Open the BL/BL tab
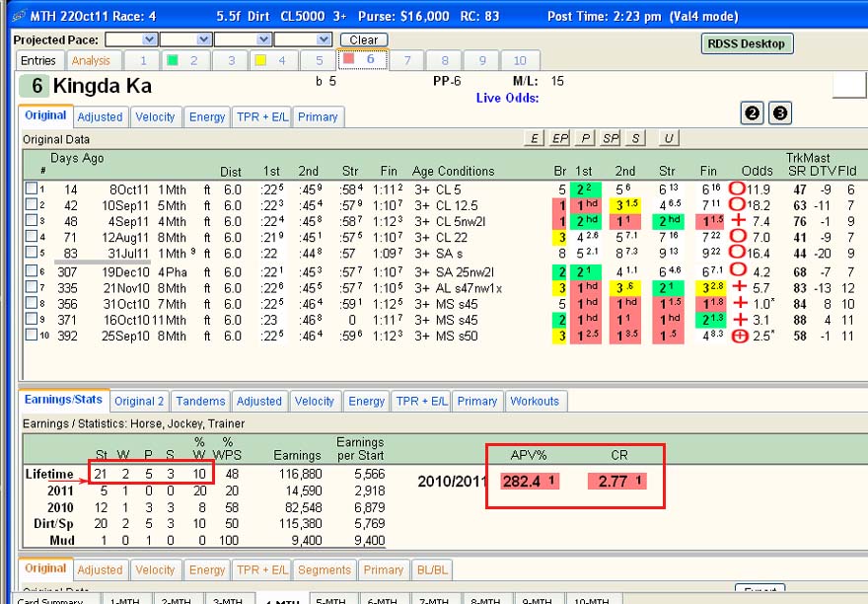 pos(432,569)
